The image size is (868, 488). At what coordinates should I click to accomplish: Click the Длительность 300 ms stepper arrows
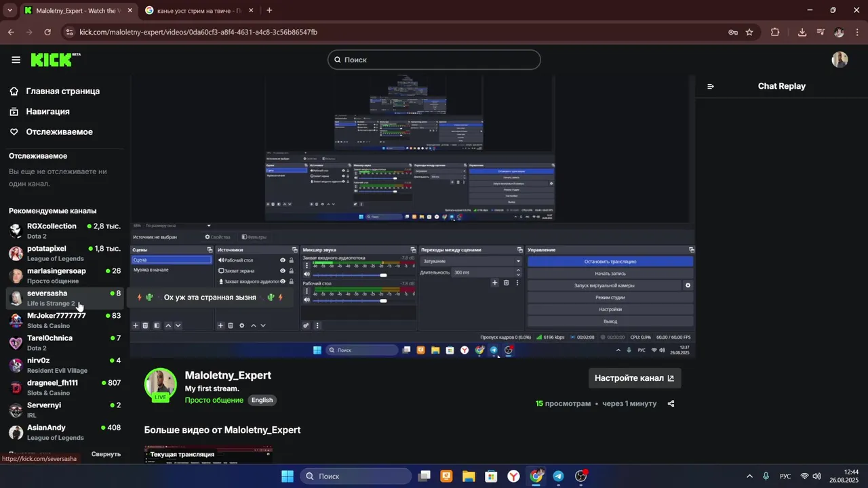click(x=518, y=272)
